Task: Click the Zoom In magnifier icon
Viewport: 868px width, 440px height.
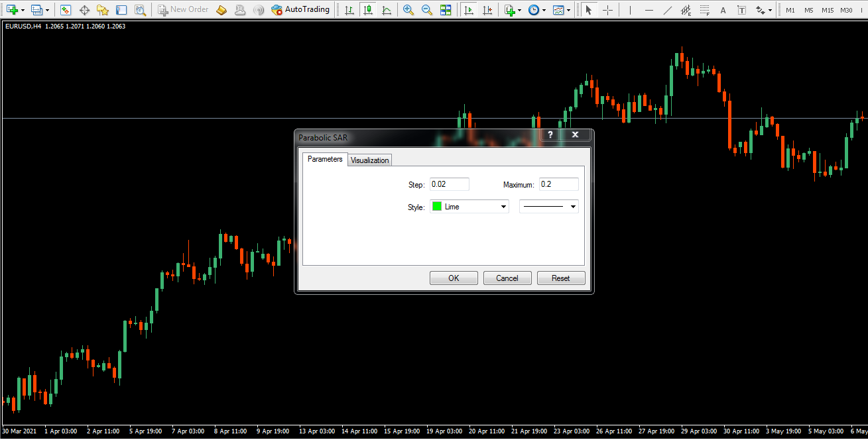Action: pyautogui.click(x=408, y=10)
